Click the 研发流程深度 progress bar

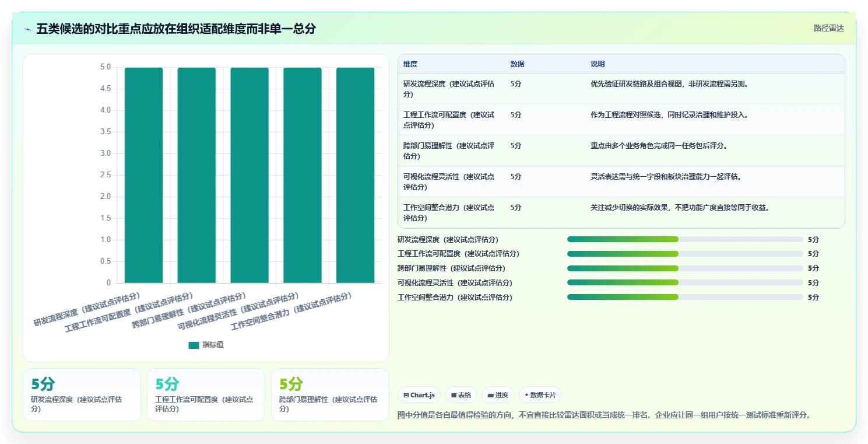click(685, 239)
